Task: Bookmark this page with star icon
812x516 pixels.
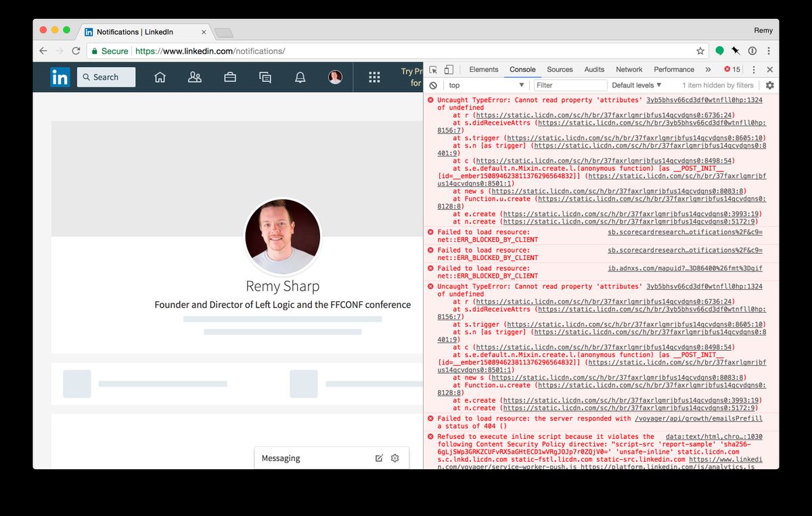Action: point(700,51)
